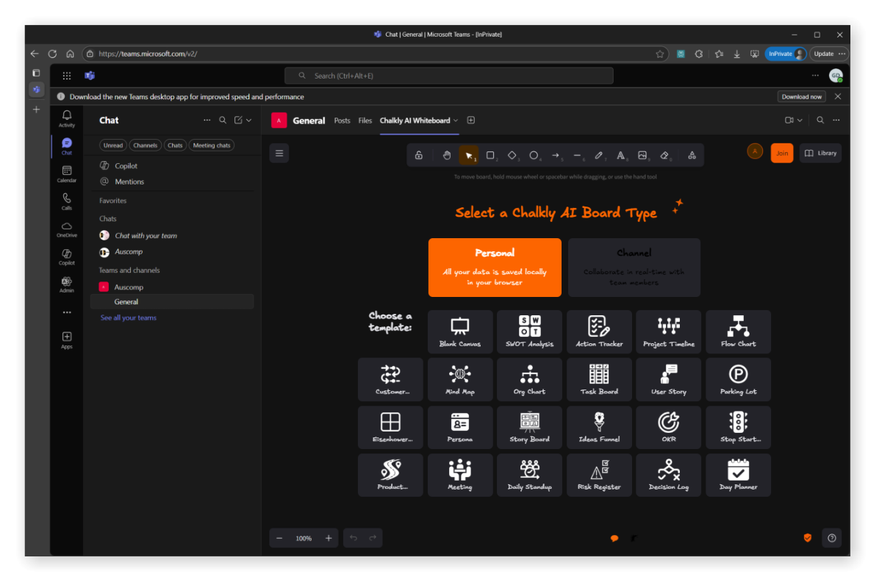
Task: Select the Arrow drawing tool
Action: (556, 155)
